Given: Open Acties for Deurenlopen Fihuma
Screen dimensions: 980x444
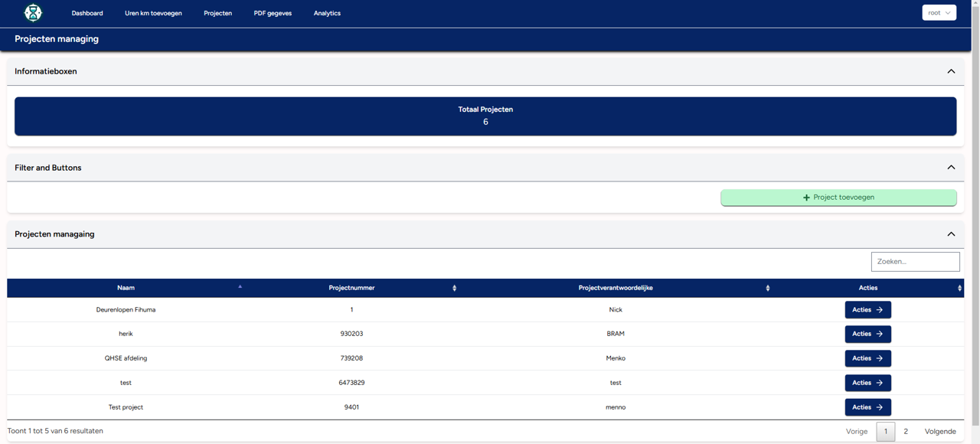Looking at the screenshot, I should pyautogui.click(x=867, y=310).
